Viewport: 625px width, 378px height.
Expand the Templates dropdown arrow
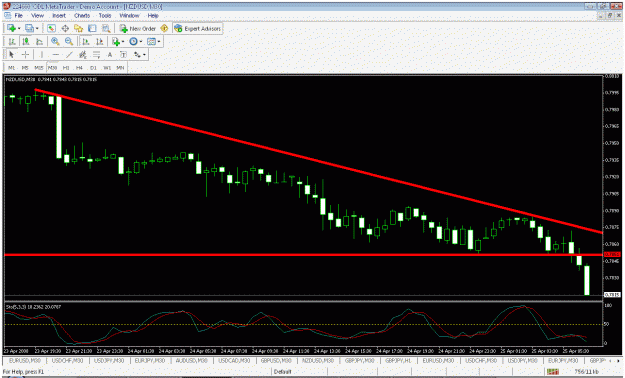(159, 41)
